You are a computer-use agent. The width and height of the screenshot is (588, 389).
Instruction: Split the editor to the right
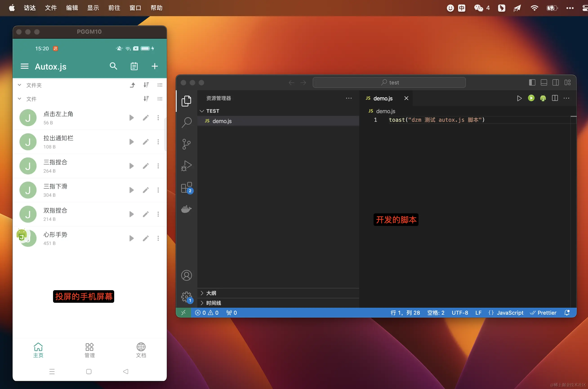555,98
